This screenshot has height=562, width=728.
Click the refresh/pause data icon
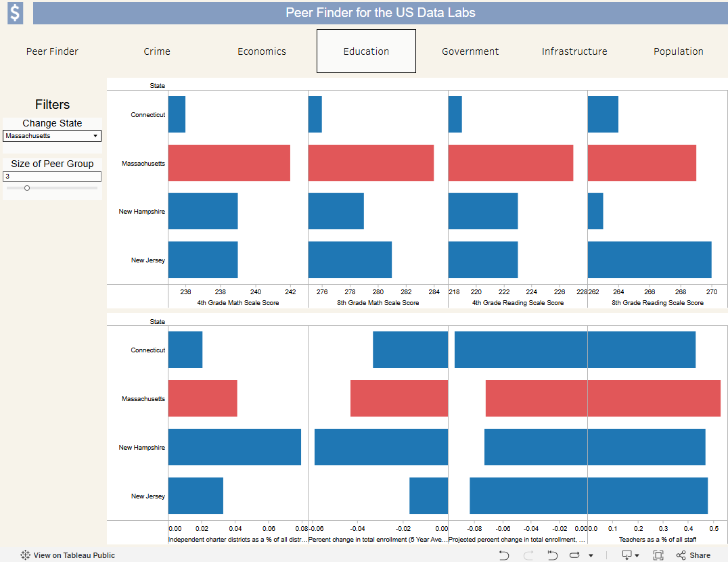coord(575,555)
